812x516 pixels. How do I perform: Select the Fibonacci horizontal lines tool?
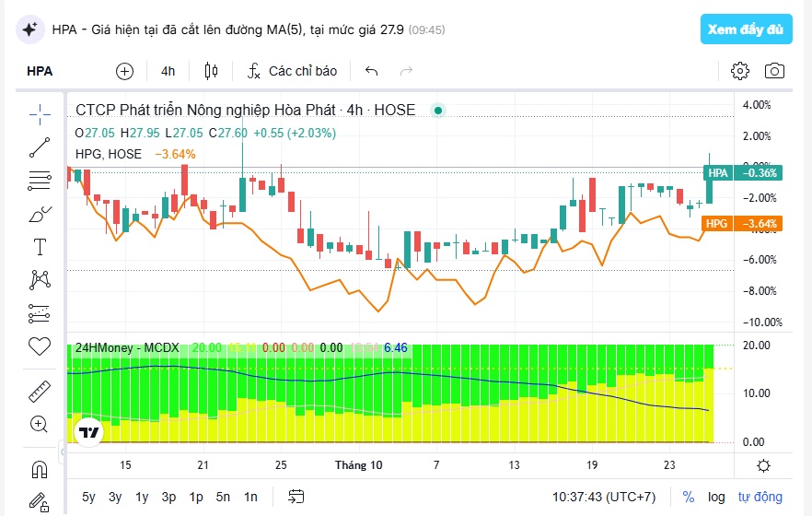click(x=40, y=181)
